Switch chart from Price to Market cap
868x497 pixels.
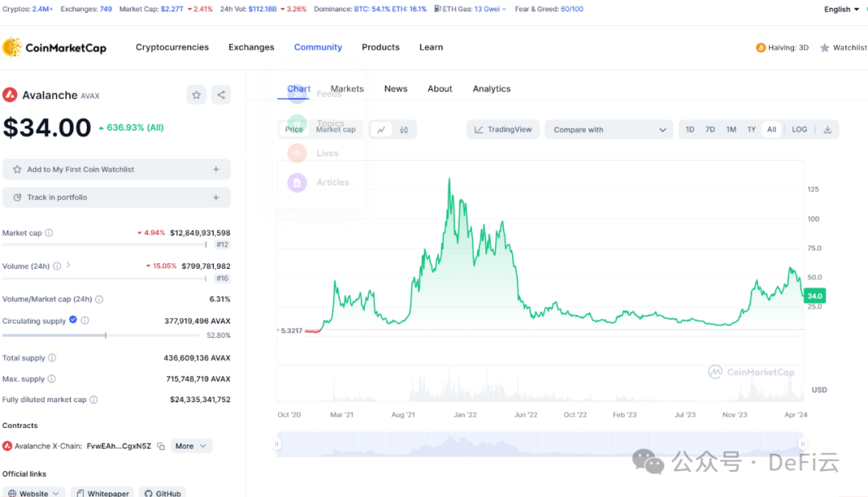point(335,129)
